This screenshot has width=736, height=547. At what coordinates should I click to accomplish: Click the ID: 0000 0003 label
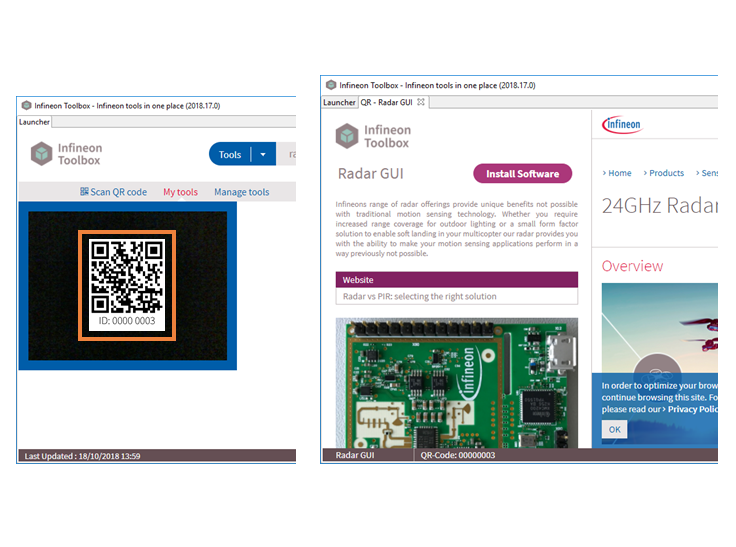pos(127,321)
